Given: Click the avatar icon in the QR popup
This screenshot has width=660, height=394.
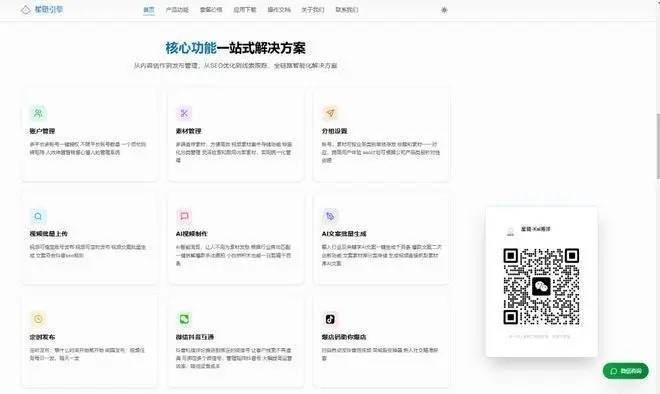Looking at the screenshot, I should [x=510, y=231].
